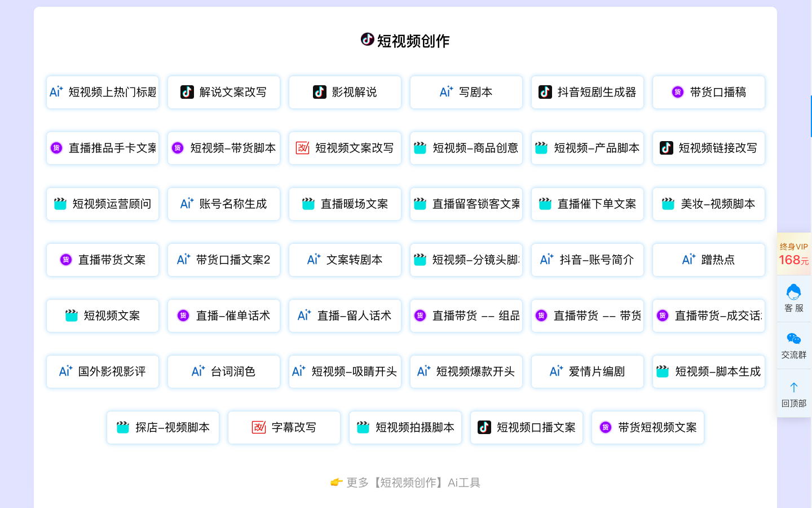This screenshot has width=812, height=508.
Task: Click the 终身VIP 168元 banner
Action: [793, 254]
